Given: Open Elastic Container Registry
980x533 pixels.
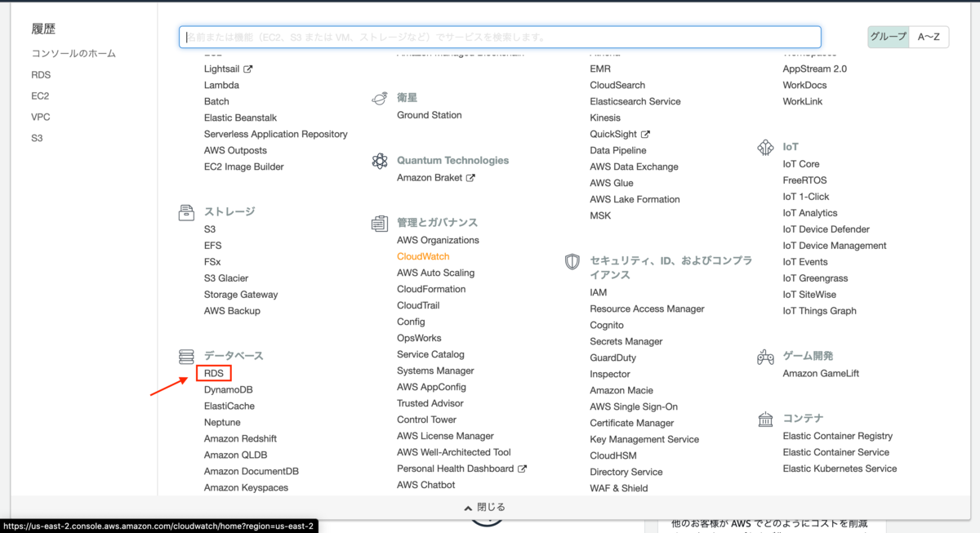Looking at the screenshot, I should (838, 436).
